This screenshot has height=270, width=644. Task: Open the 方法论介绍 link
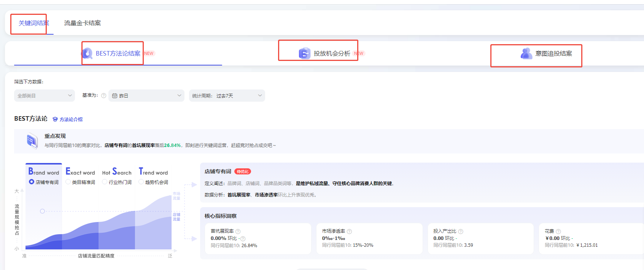[x=68, y=120]
